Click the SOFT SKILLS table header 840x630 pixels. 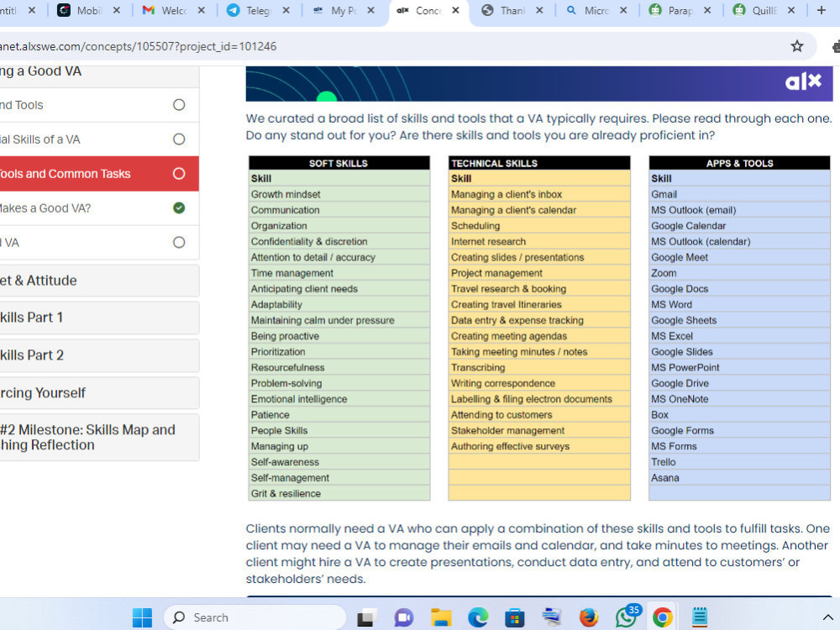pyautogui.click(x=339, y=164)
